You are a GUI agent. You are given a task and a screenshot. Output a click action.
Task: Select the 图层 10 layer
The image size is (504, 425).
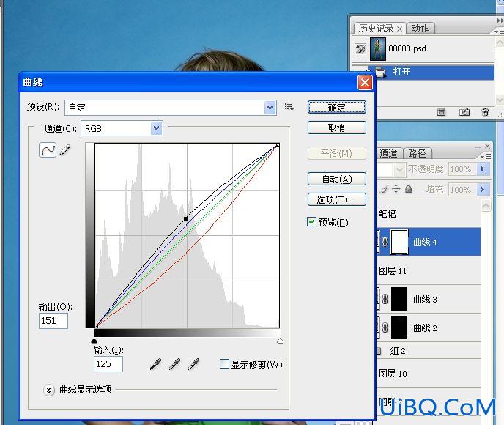tap(429, 373)
